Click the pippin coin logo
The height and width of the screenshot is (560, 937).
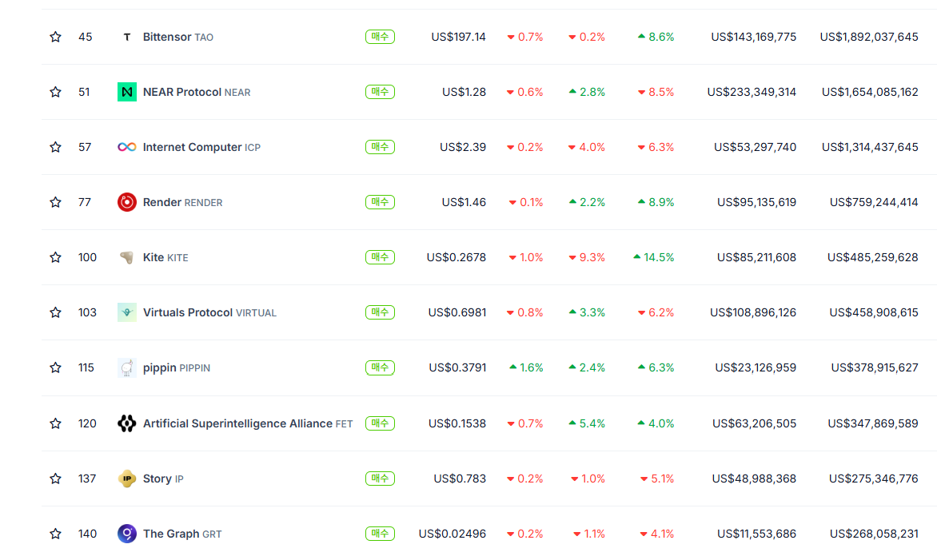coord(126,367)
